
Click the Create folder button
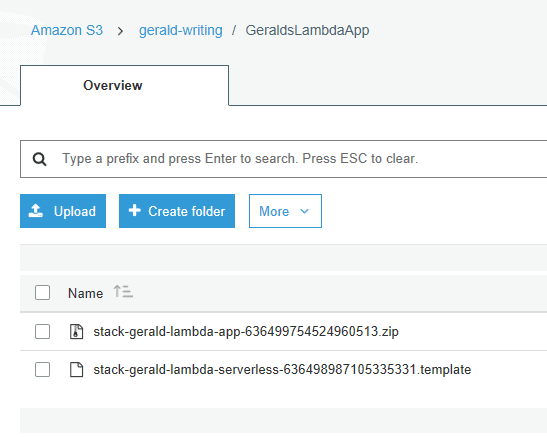click(x=177, y=211)
